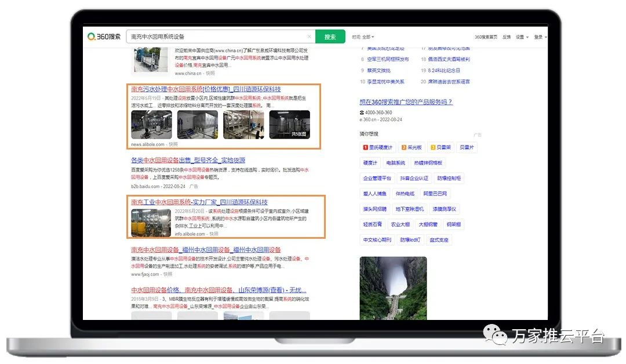
Task: Click the green 搜索 button
Action: coord(330,37)
